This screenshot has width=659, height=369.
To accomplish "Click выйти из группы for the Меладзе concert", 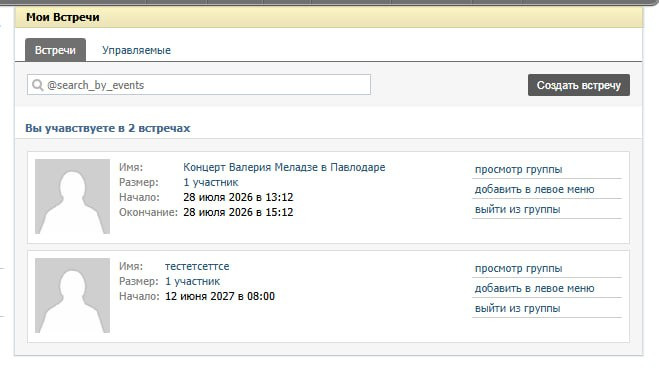I will tap(517, 209).
